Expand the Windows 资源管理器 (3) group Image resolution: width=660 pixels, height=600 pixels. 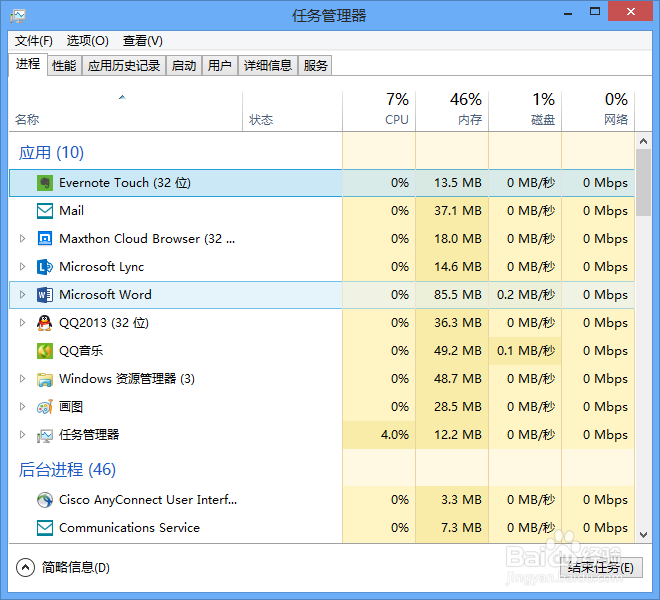(x=23, y=379)
